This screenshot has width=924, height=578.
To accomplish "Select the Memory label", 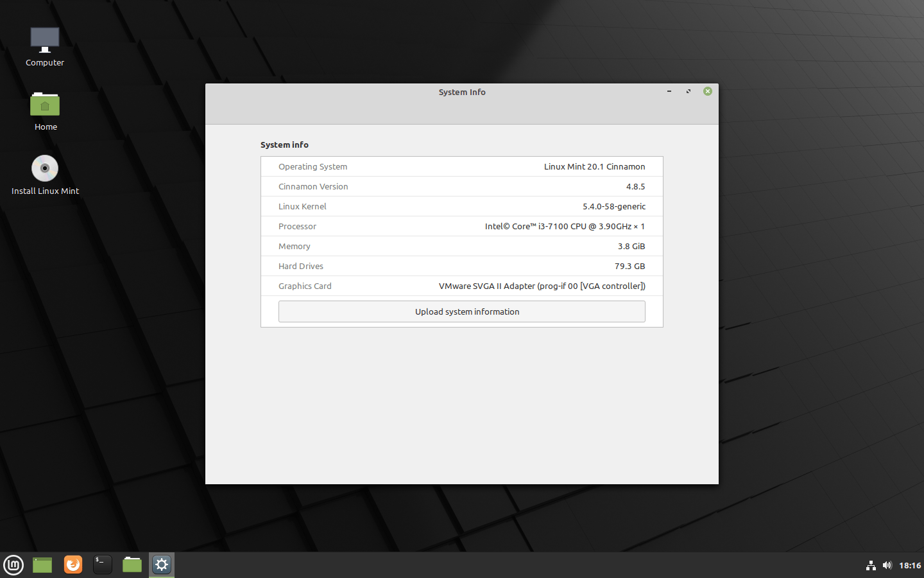I will tap(295, 246).
